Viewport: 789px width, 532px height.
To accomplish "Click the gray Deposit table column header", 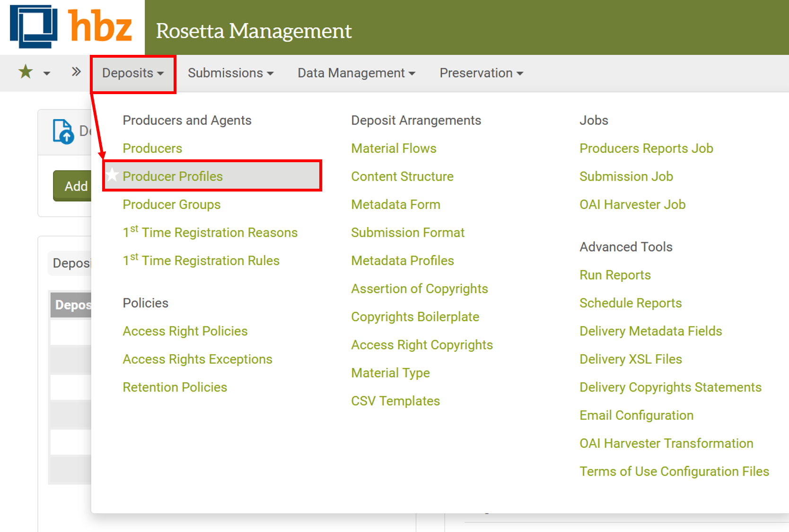I will pyautogui.click(x=71, y=305).
